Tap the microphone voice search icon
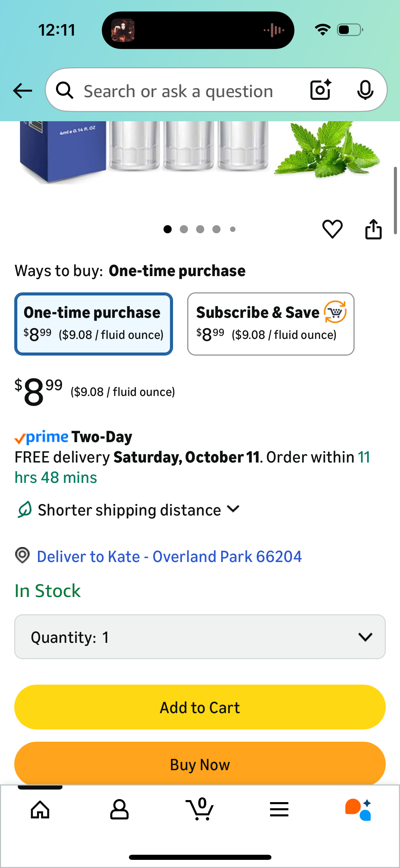Screen dimensions: 400x868 (365, 90)
